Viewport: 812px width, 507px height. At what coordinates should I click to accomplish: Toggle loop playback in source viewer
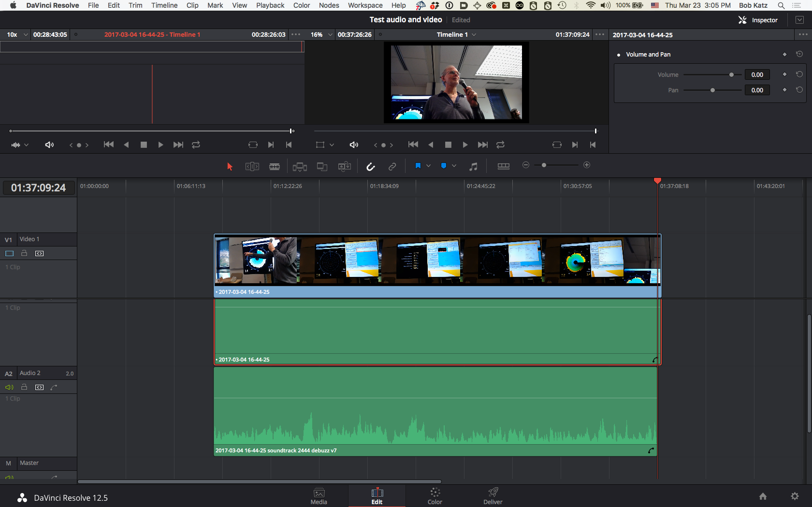pos(196,145)
